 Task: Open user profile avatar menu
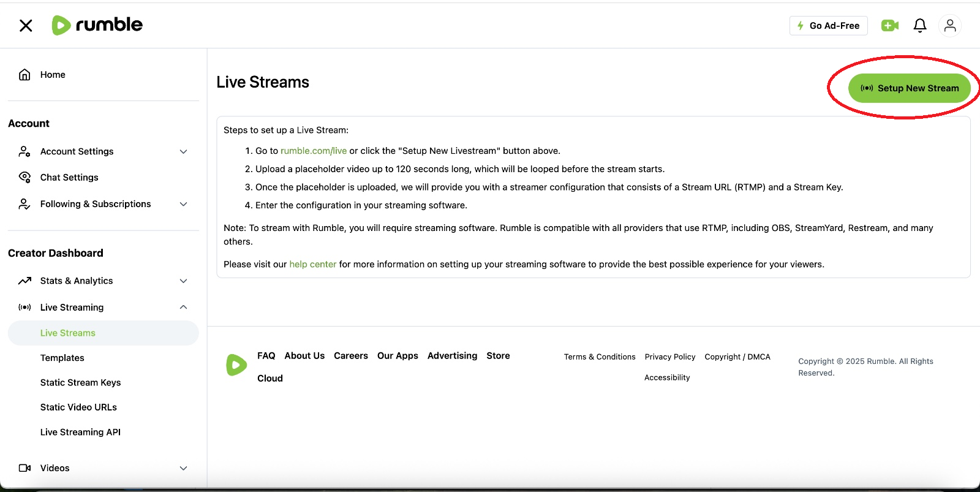click(949, 25)
